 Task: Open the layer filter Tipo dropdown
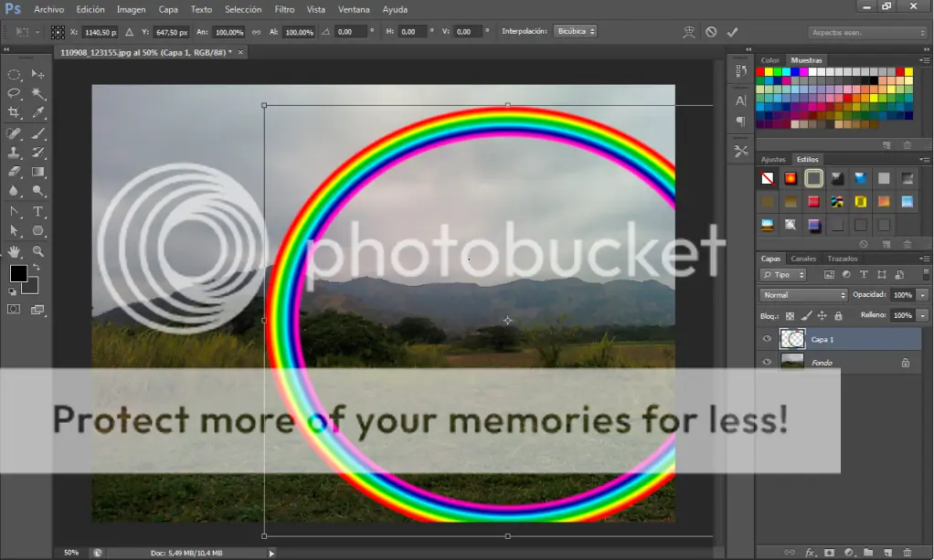(x=782, y=275)
